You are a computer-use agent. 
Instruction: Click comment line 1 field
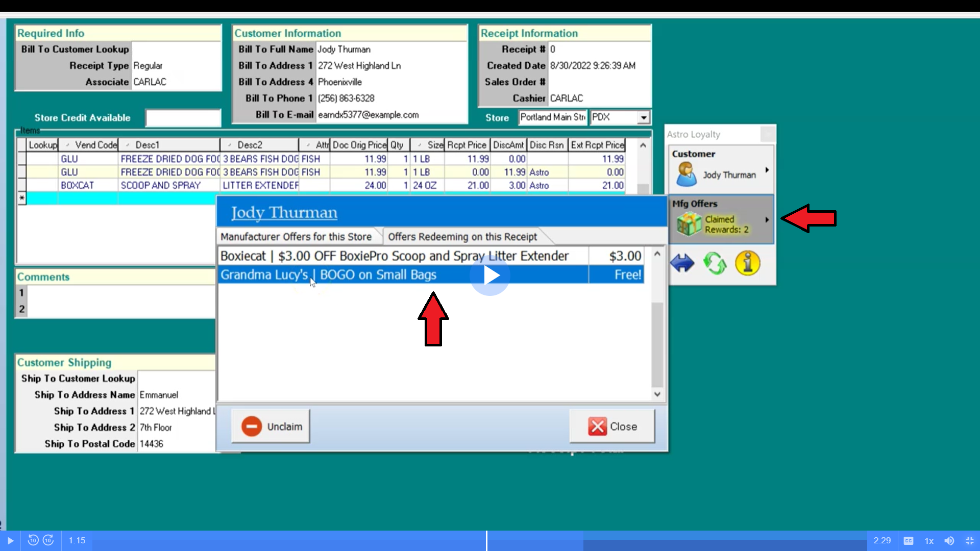point(121,293)
